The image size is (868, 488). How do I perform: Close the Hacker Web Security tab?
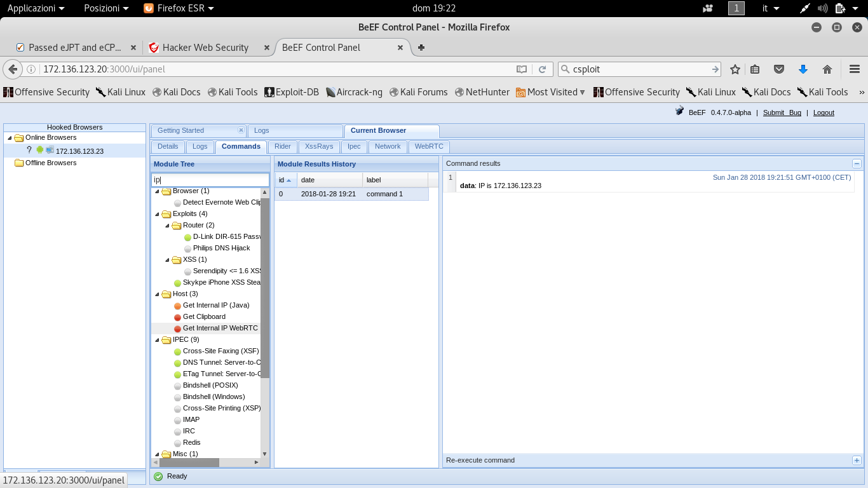pos(268,48)
